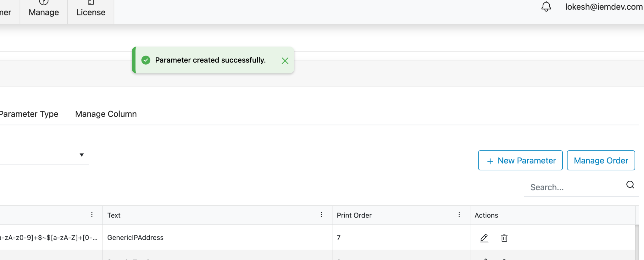This screenshot has width=644, height=260.
Task: Open the License menu
Action: coord(91,12)
